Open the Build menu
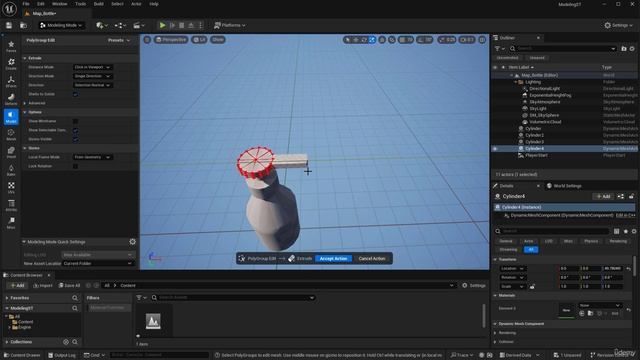 point(98,4)
